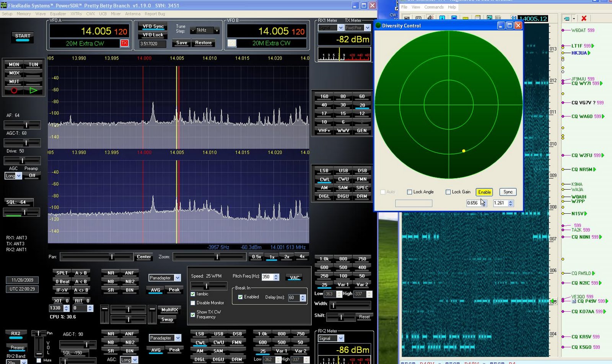
Task: Toggle the SPLT split button
Action: [x=62, y=273]
